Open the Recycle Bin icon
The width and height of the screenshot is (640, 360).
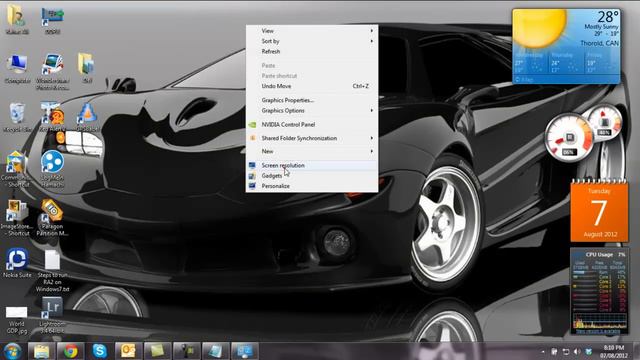[17, 117]
